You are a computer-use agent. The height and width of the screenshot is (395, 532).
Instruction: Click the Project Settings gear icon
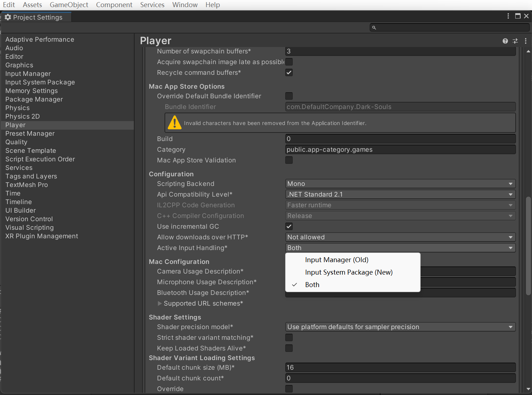tap(8, 17)
